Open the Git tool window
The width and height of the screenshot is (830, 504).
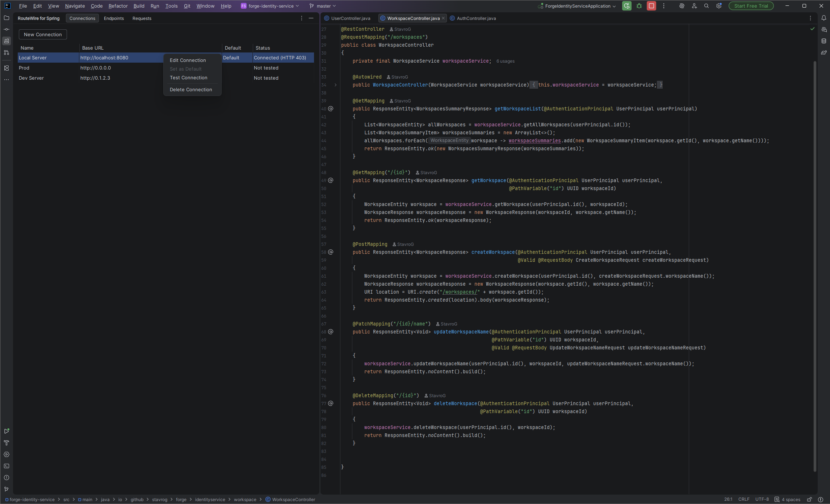click(x=7, y=489)
